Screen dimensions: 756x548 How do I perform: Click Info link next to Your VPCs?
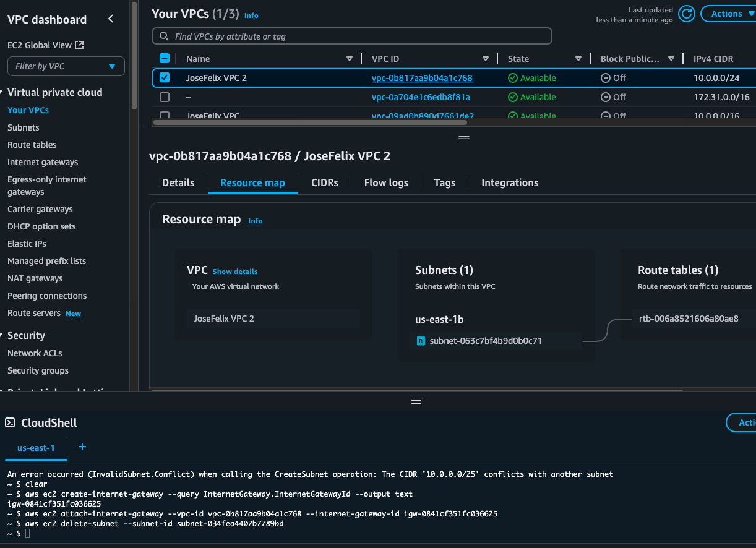[x=251, y=15]
